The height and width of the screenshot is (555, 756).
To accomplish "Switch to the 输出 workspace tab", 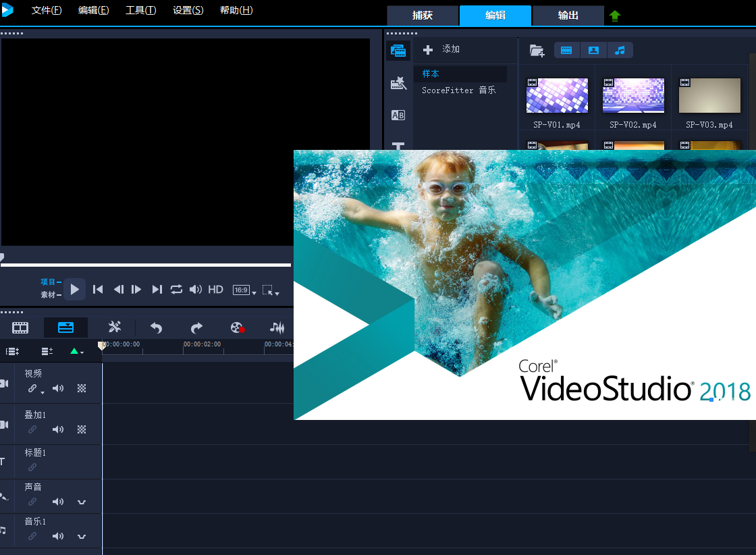I will tap(568, 16).
